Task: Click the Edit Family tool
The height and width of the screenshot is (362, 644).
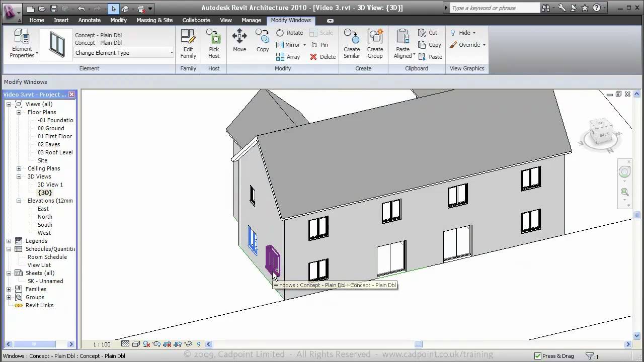Action: 188,44
